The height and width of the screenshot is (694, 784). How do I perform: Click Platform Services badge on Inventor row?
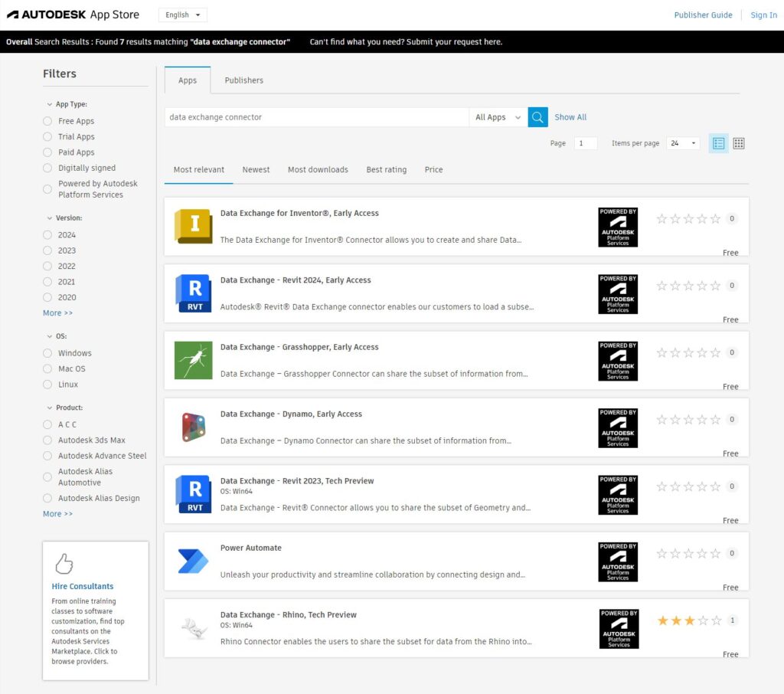point(618,228)
